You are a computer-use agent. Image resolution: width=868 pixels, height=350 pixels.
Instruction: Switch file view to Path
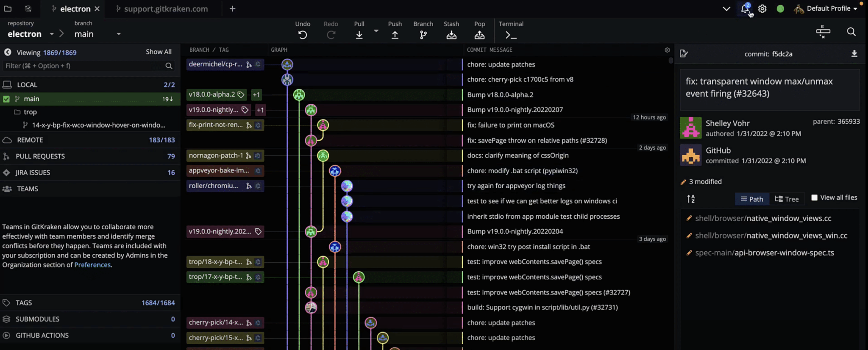(x=751, y=199)
